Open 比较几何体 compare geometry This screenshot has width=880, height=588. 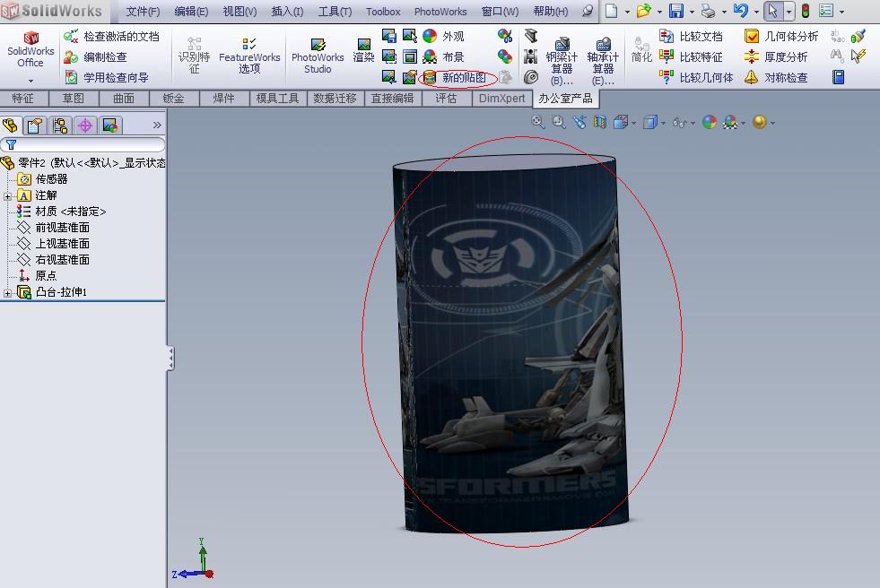pos(696,77)
